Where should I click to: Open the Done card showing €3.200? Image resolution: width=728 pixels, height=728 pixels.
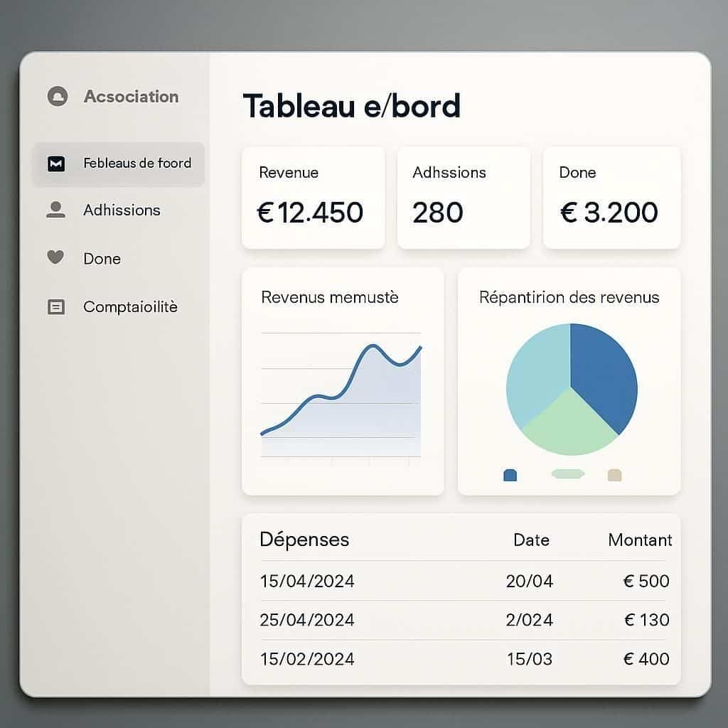click(x=611, y=197)
